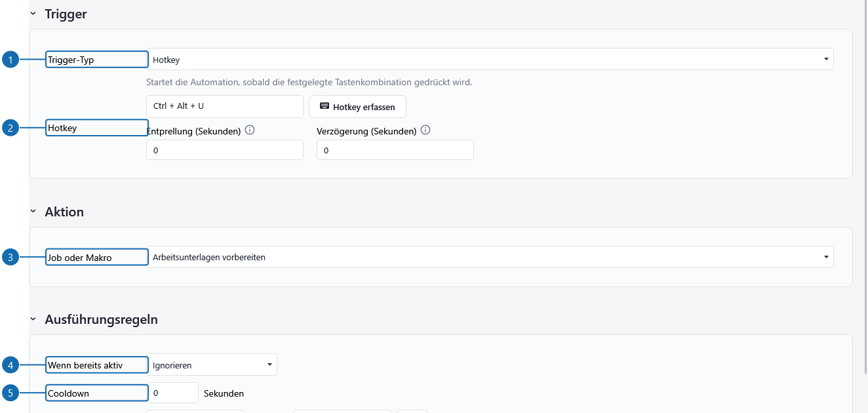Click the info icon beside Verzögerung (Sekunden)
Viewport: 868px width, 413px height.
(425, 130)
